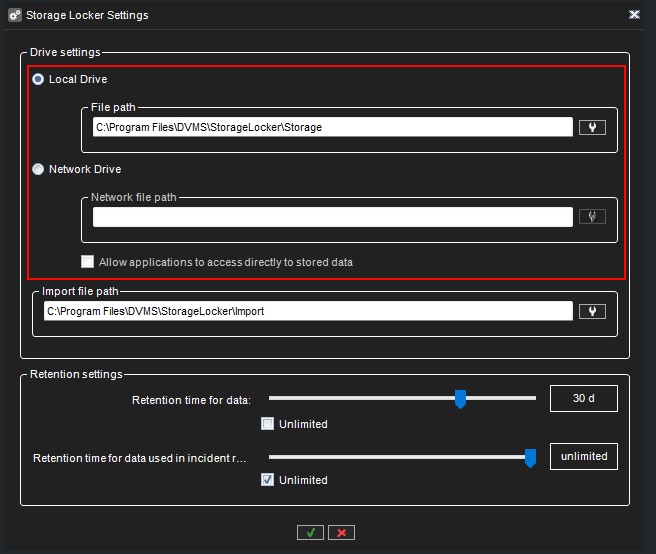Select the Network Drive radio button
656x554 pixels.
pos(38,169)
